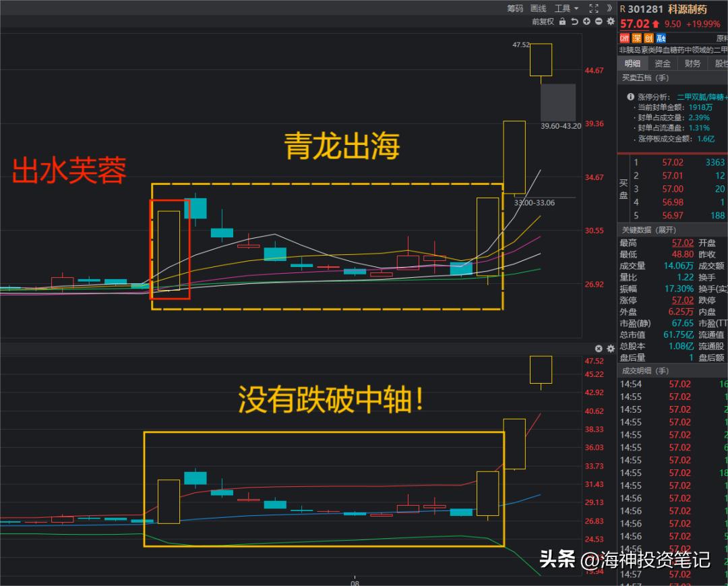Click the 14:54 trade detail row

tap(673, 384)
